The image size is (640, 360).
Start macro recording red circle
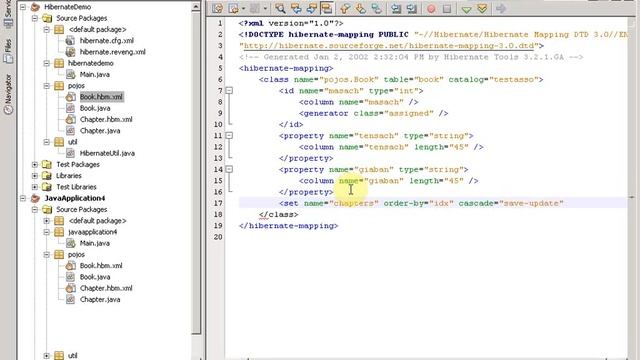click(x=431, y=9)
